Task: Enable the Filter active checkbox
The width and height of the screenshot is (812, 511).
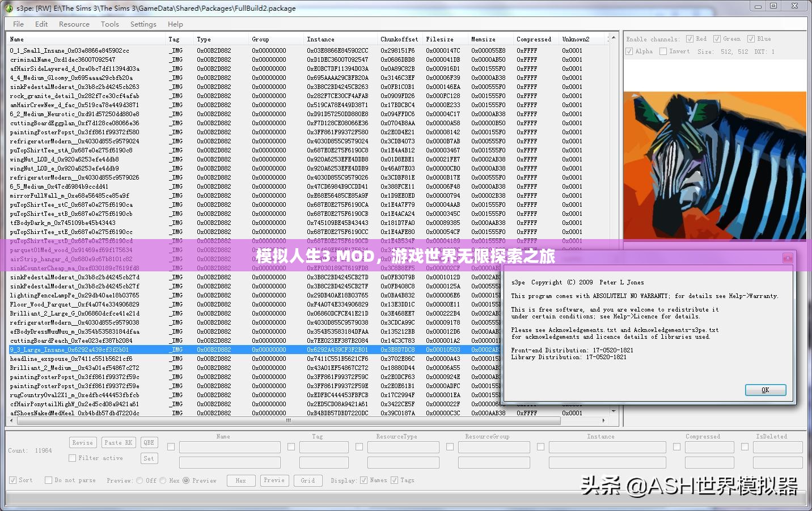Action: pos(72,458)
